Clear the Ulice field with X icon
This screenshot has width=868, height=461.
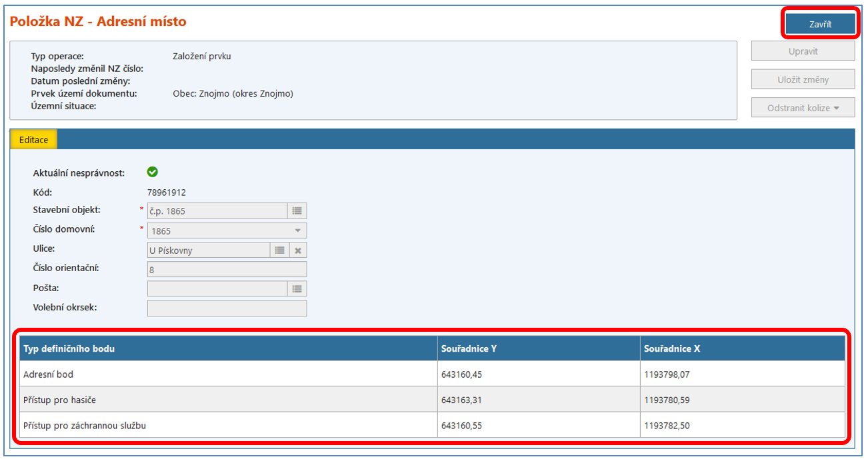coord(298,250)
